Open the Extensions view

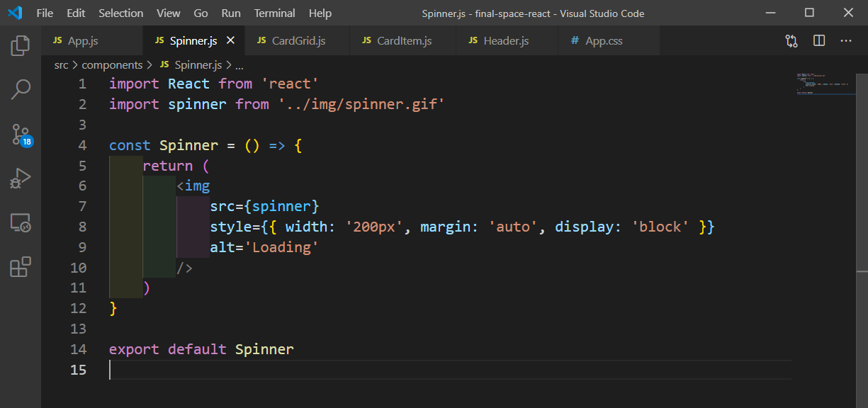point(20,268)
